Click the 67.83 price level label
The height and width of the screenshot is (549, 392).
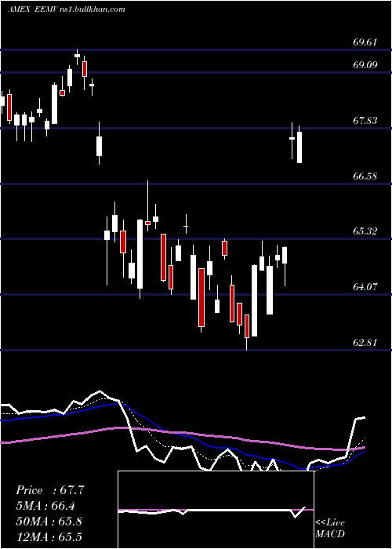click(x=365, y=121)
